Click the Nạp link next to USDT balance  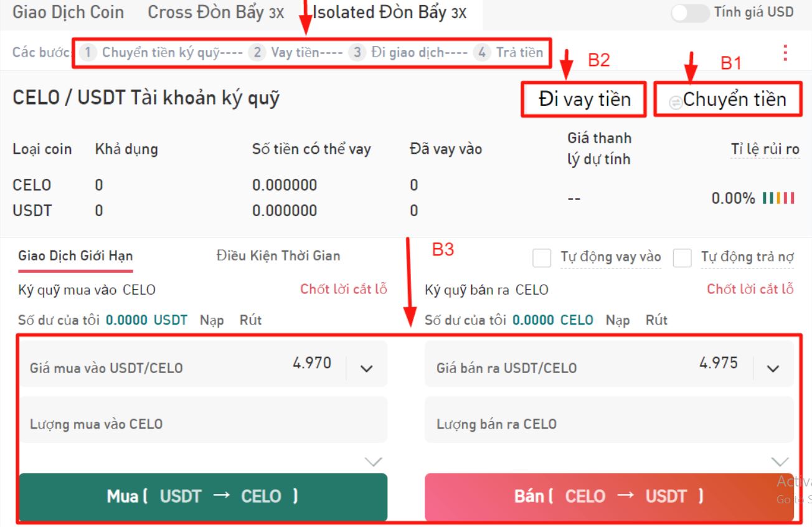pos(212,320)
